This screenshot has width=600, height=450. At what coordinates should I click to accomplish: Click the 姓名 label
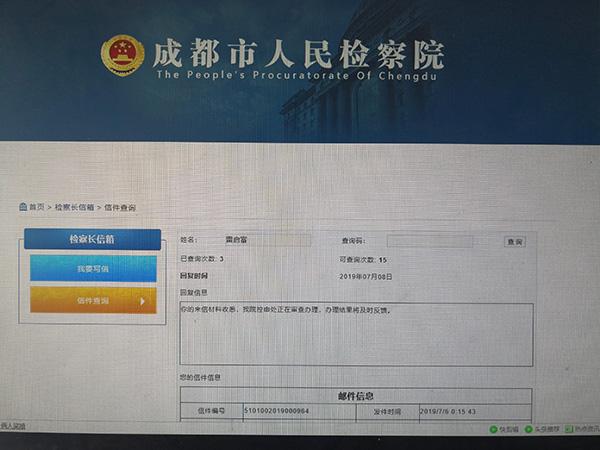tap(189, 240)
